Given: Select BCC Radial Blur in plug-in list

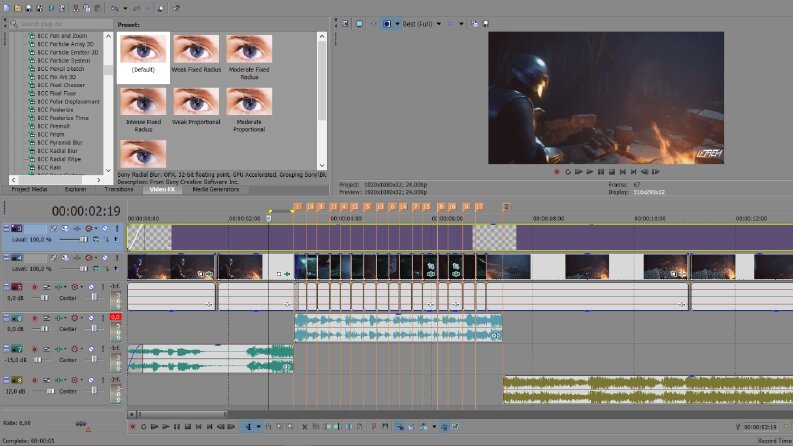Looking at the screenshot, I should (x=57, y=151).
